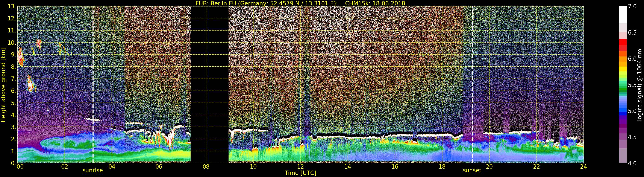644x177 pixels.
Task: Click the '22' tick on the time axis
Action: point(536,166)
